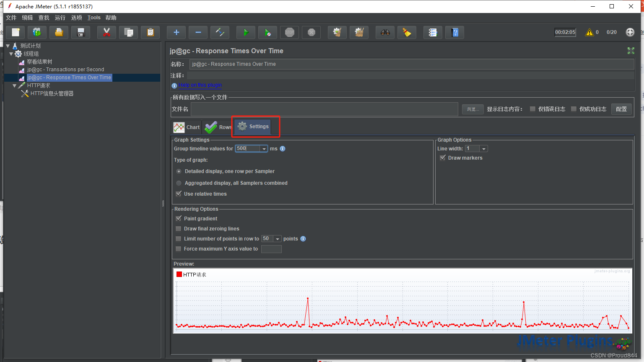644x362 pixels.
Task: Toggle Draw markers checkbox
Action: pos(443,158)
